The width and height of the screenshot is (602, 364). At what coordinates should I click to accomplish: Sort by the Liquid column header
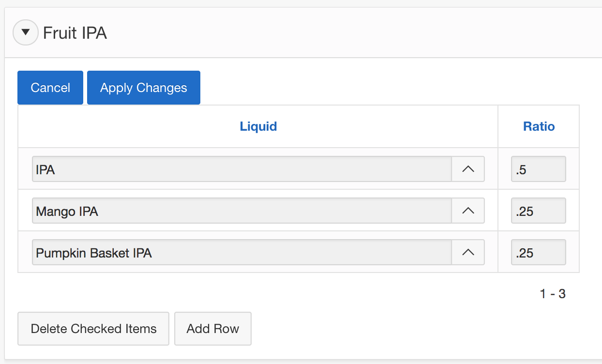click(x=258, y=127)
